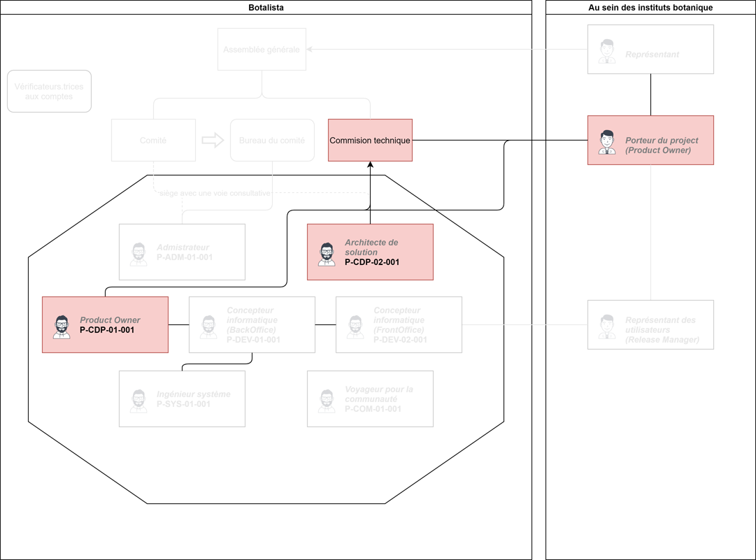Select the Concepteur informatique FrontOffice box

click(x=399, y=324)
